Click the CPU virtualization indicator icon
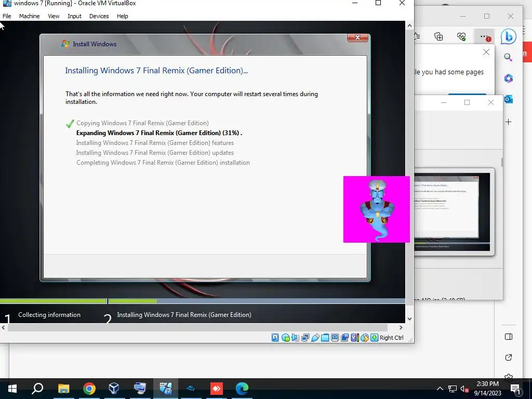Viewport: 532px width, 399px height. point(355,338)
